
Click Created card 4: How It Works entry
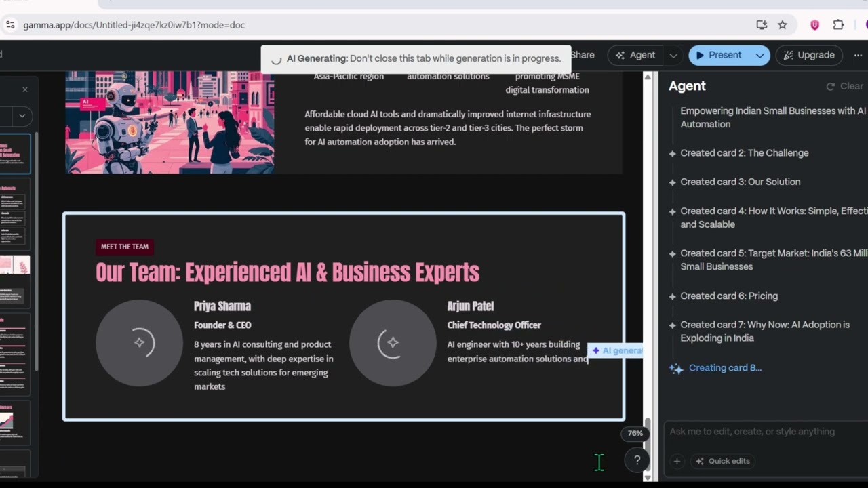coord(774,218)
